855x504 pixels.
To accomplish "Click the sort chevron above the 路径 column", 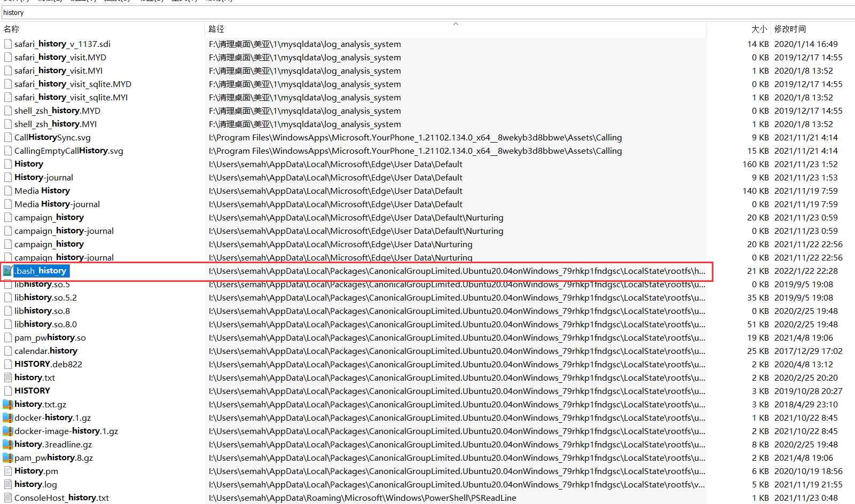I will [456, 24].
